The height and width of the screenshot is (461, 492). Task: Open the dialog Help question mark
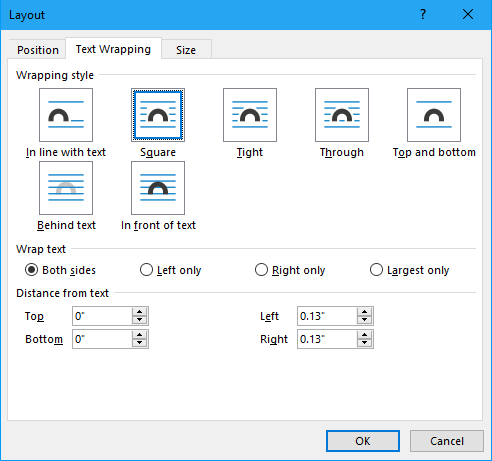click(x=423, y=14)
